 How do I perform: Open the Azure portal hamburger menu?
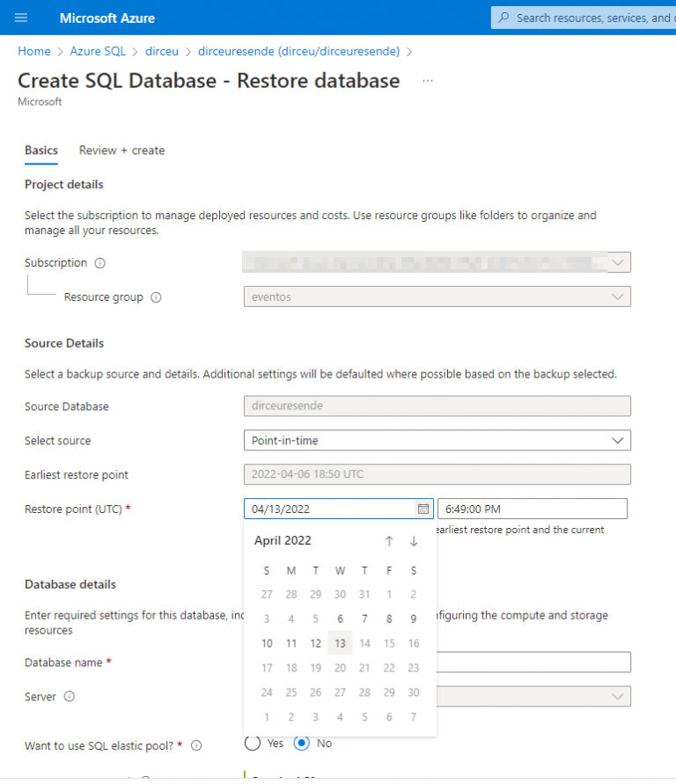click(x=20, y=18)
